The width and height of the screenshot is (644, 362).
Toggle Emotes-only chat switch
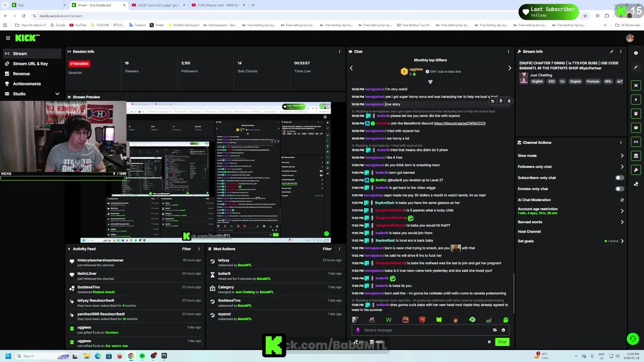pyautogui.click(x=620, y=189)
